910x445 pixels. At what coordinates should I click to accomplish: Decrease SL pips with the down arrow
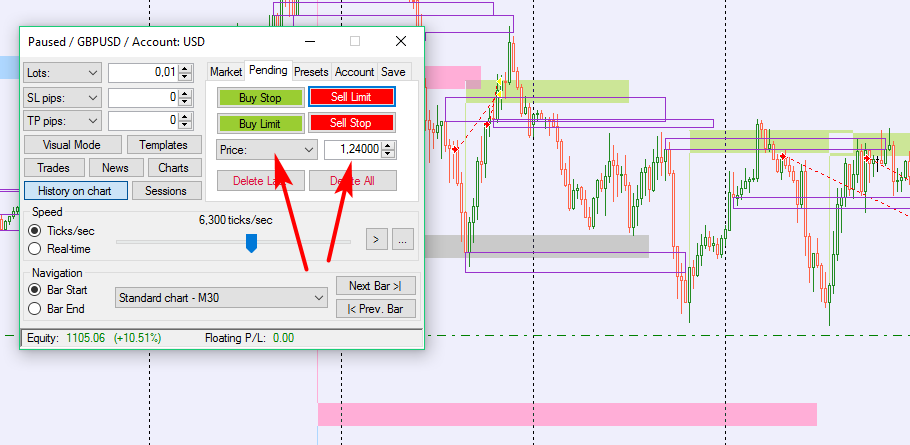[185, 102]
